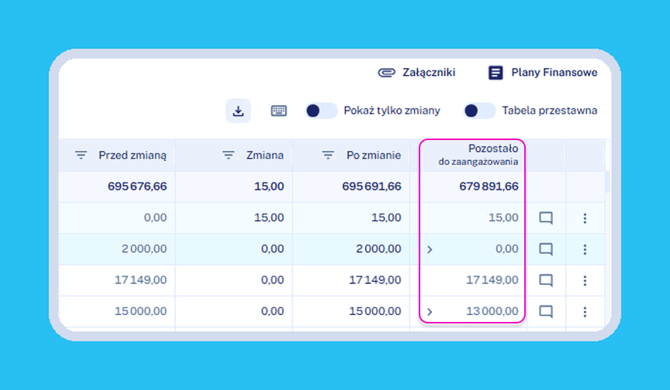Open more options for the 15,00 row

585,218
